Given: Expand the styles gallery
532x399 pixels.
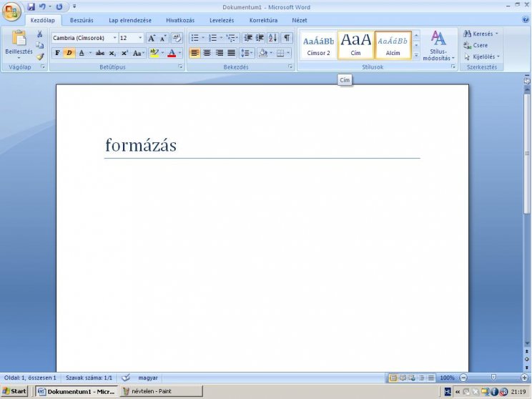Looking at the screenshot, I should click(416, 56).
